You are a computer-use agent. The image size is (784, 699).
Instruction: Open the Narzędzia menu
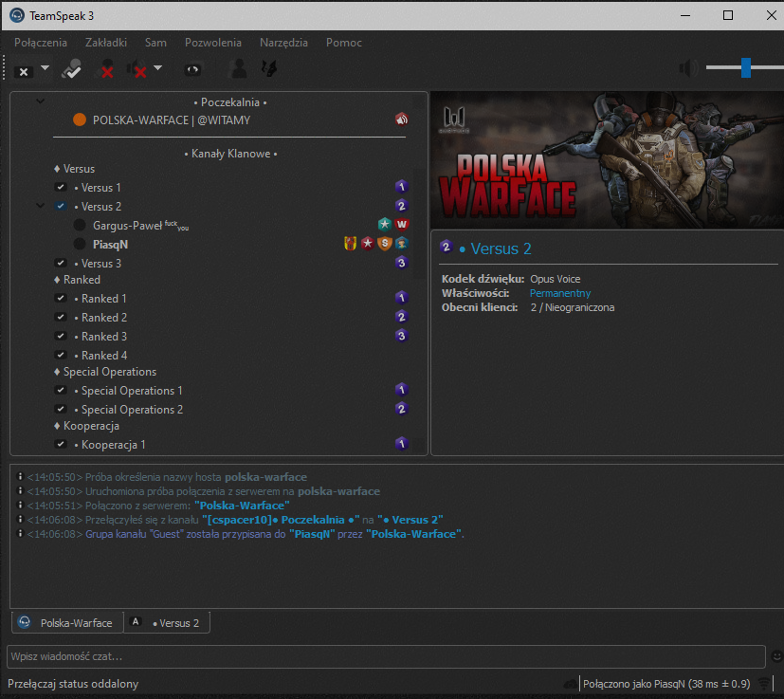point(283,43)
